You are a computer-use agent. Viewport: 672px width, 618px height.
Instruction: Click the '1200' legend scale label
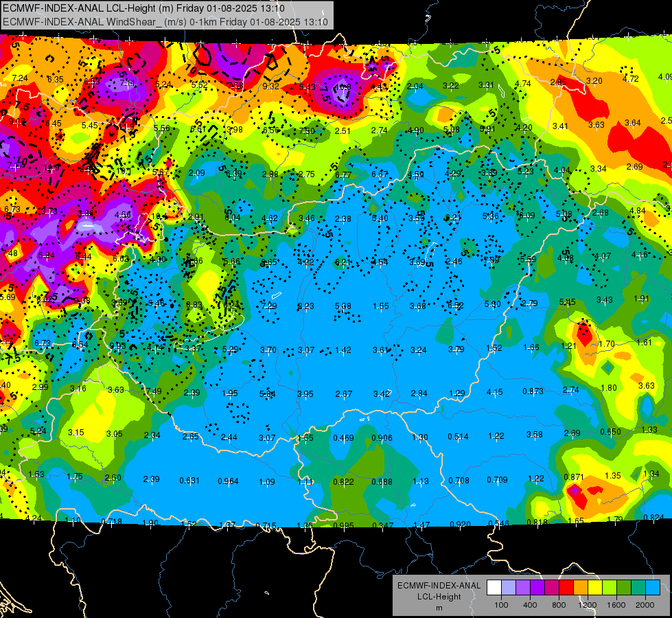(587, 605)
